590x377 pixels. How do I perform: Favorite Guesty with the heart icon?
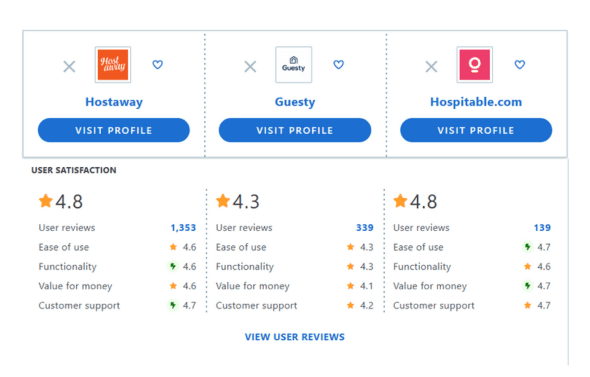[339, 65]
